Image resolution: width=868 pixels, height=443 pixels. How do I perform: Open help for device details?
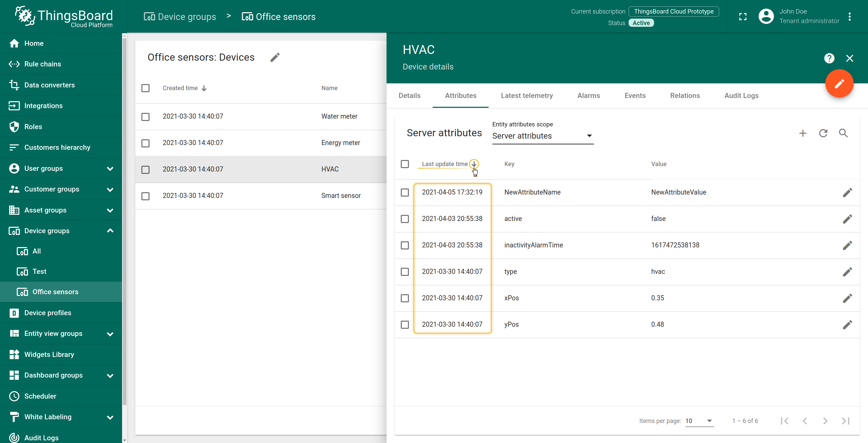pos(829,58)
